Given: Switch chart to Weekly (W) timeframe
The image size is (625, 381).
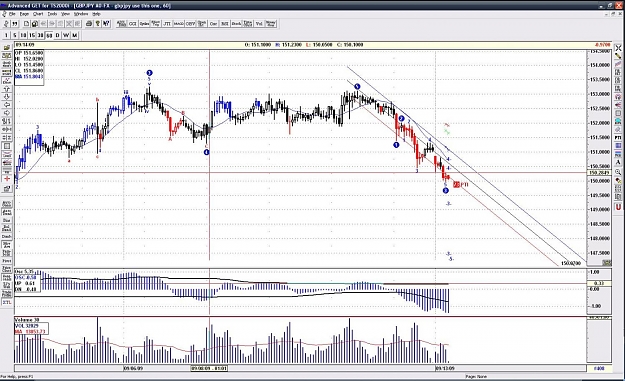Looking at the screenshot, I should (x=66, y=35).
